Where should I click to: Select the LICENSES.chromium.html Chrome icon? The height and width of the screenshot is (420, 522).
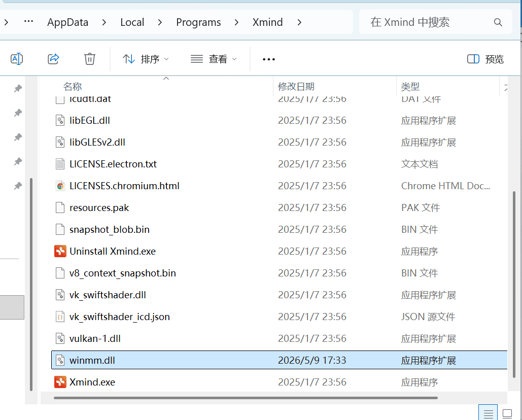(60, 186)
